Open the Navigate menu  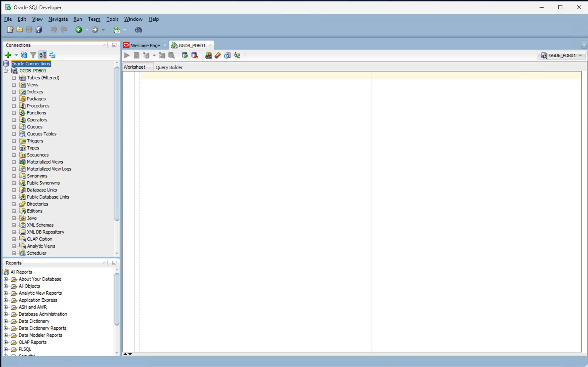coord(58,19)
